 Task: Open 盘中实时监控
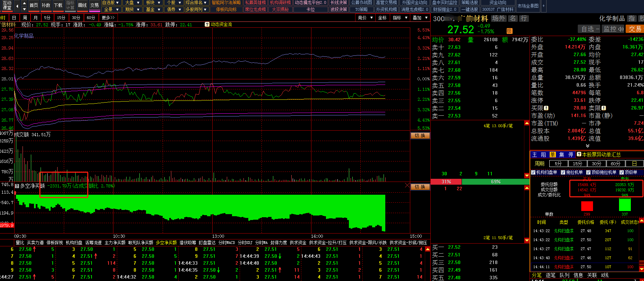pyautogui.click(x=445, y=3)
